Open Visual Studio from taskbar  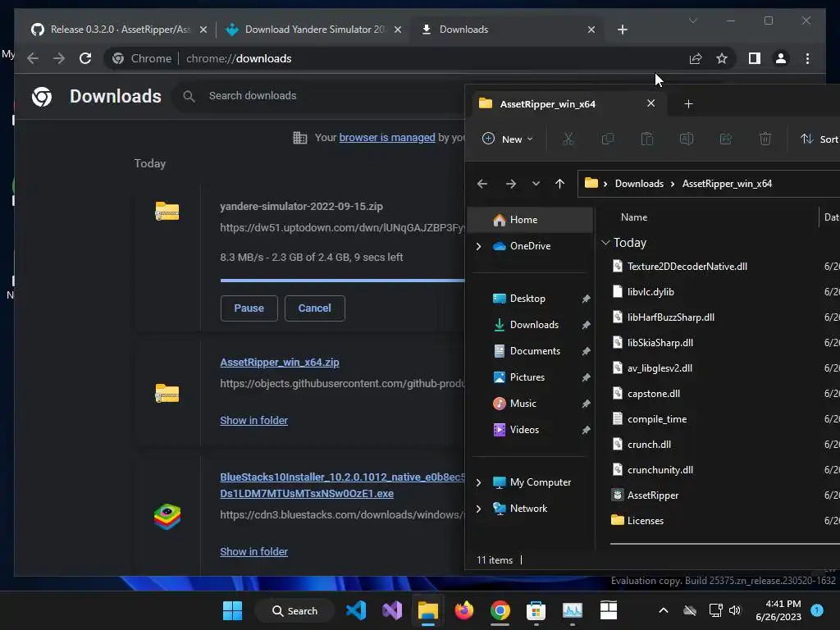(391, 610)
